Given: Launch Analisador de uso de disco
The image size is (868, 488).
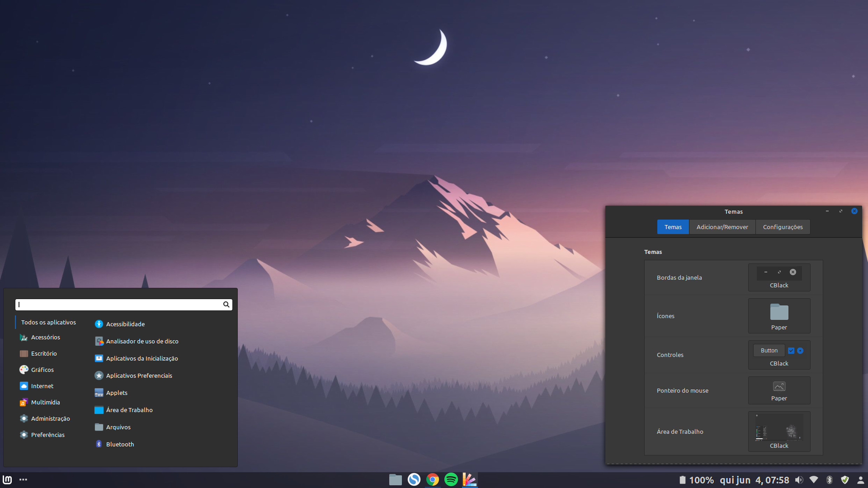Looking at the screenshot, I should click(142, 341).
